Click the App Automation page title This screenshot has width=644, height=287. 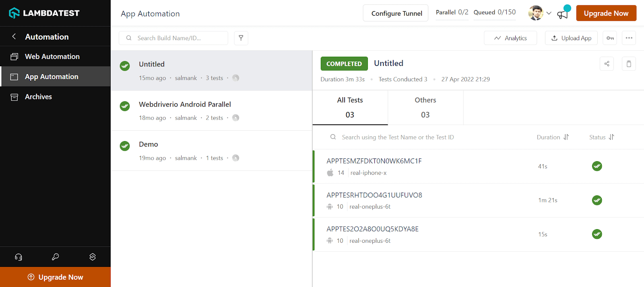150,14
